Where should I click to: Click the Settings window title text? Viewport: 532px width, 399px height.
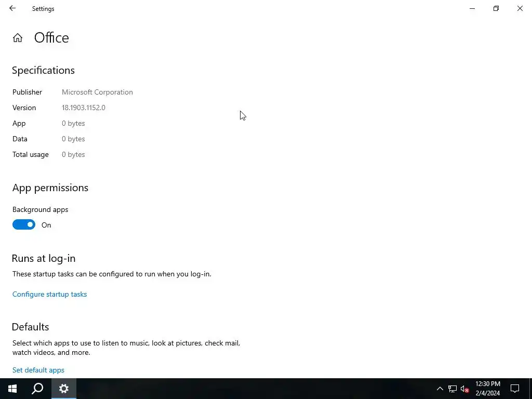click(43, 9)
